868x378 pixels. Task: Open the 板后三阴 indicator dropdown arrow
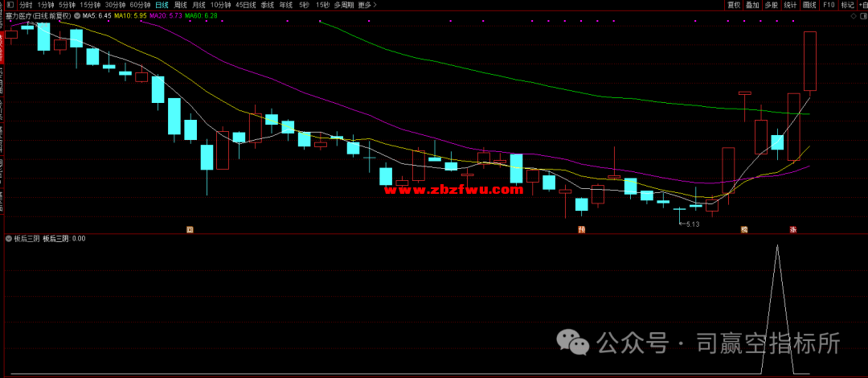(x=8, y=239)
